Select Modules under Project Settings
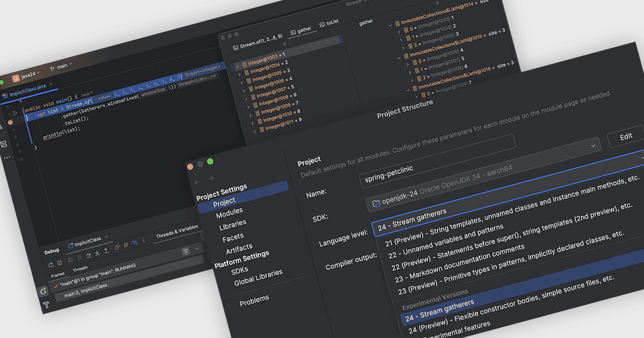 pos(229,213)
